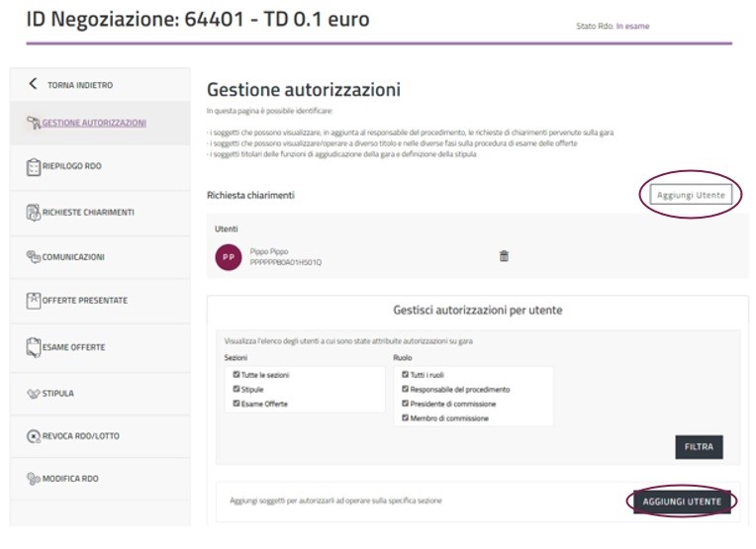Viewport: 756px width, 549px height.
Task: Click the Revoca RDO/Lotto icon
Action: 33,436
